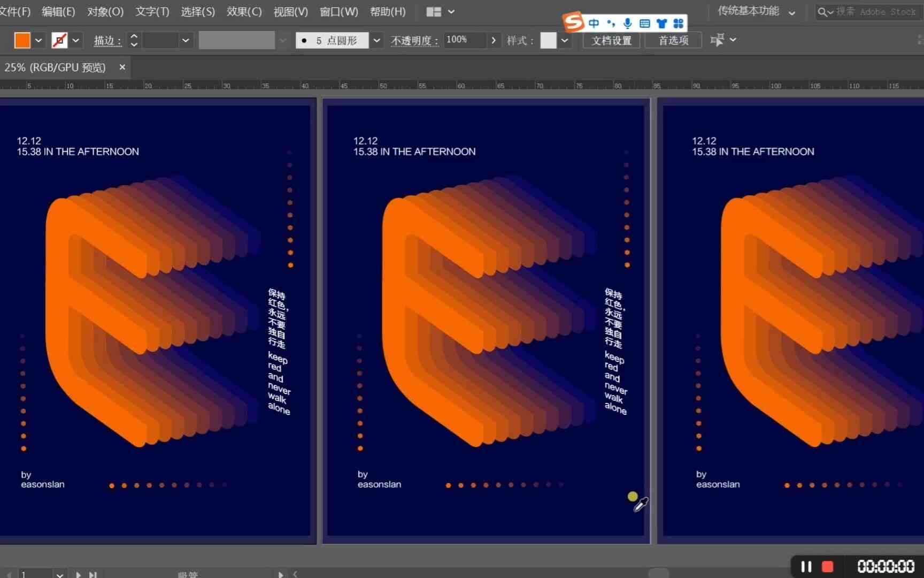Click the stroke weight value field
The image size is (924, 578).
160,40
